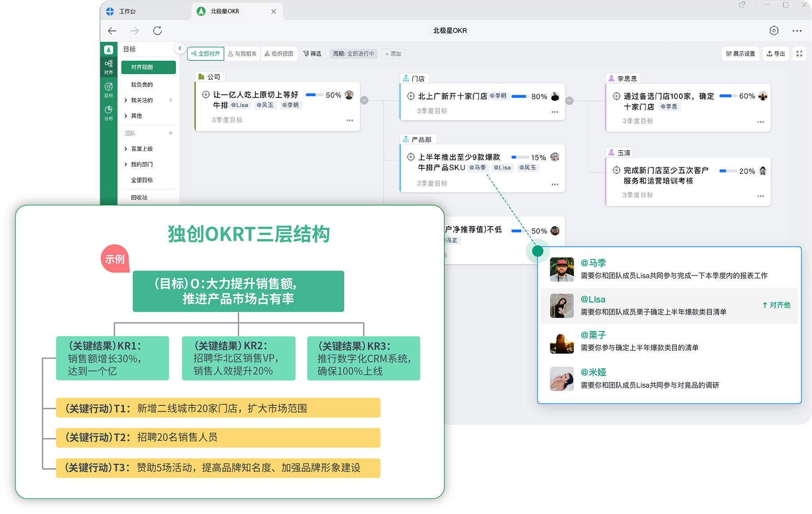Open more options on 门店 objective card
812x514 pixels.
coord(555,112)
